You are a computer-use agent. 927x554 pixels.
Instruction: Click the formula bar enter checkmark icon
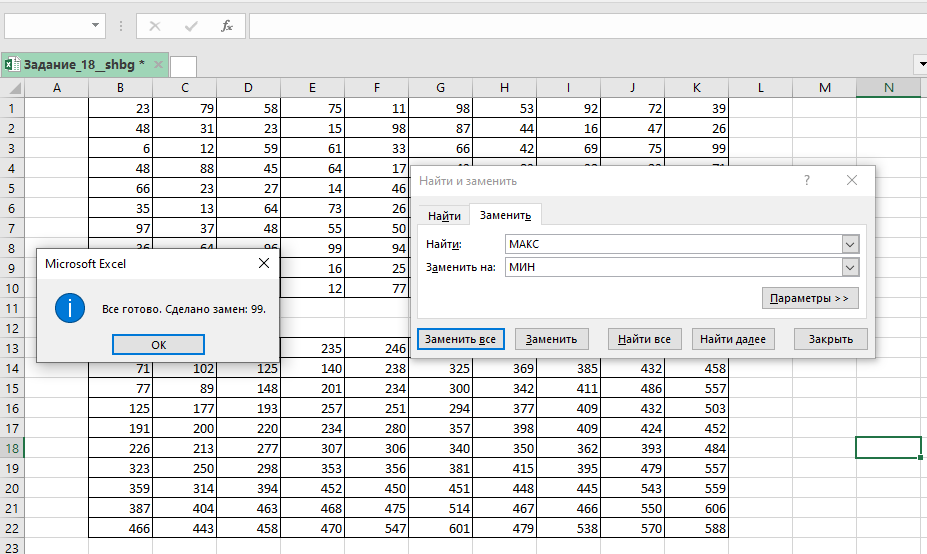191,25
